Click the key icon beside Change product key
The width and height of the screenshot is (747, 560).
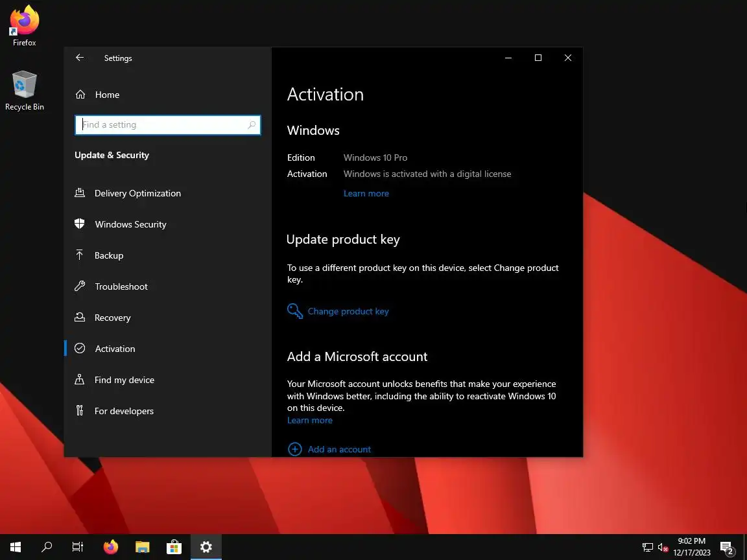(295, 311)
